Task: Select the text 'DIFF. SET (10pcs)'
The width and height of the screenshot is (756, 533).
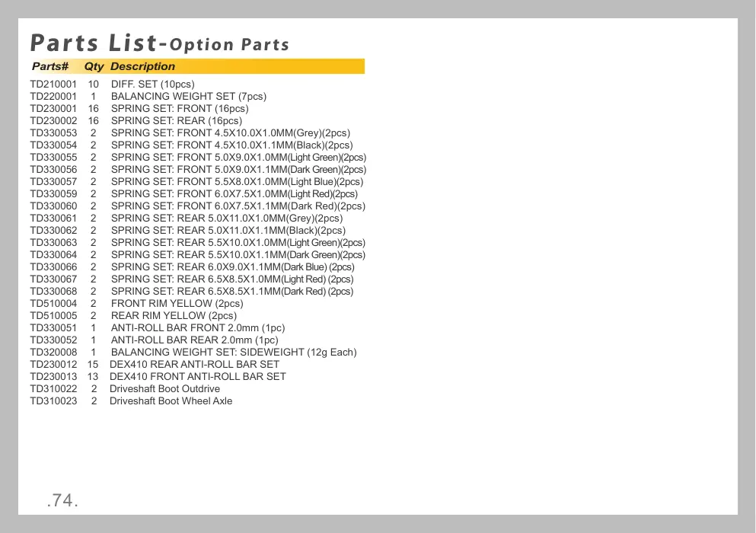Action: coord(153,85)
